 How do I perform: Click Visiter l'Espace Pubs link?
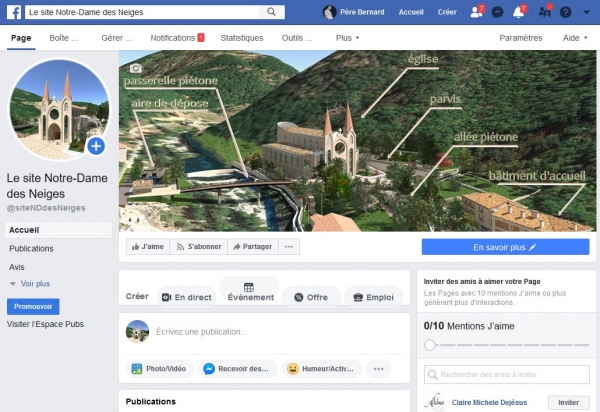45,324
